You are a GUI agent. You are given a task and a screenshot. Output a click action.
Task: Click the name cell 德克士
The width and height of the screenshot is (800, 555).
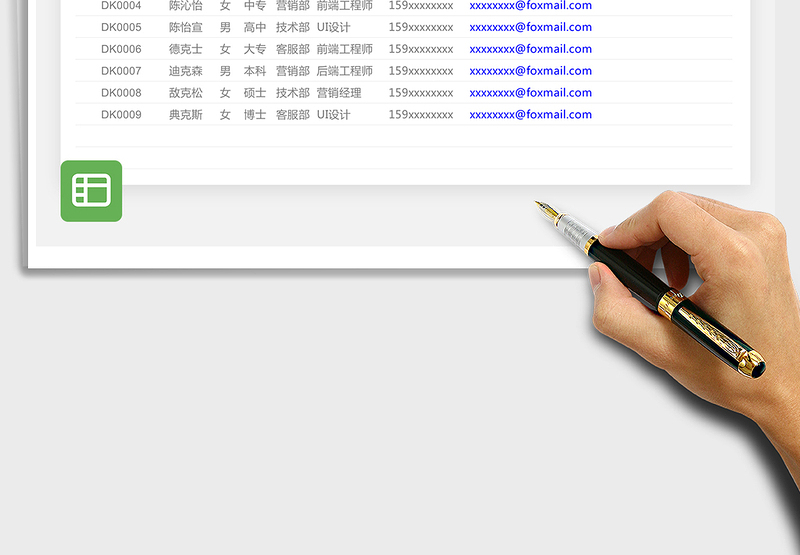186,49
